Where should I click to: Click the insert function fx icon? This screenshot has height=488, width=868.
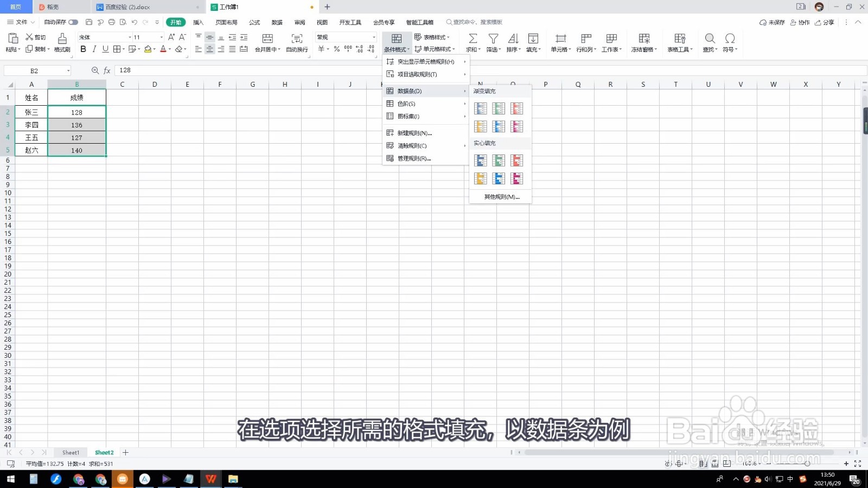coord(107,70)
